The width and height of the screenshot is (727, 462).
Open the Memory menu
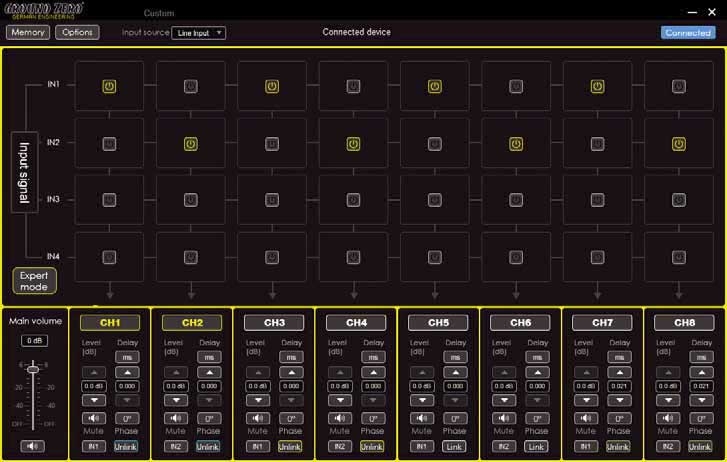(x=28, y=32)
